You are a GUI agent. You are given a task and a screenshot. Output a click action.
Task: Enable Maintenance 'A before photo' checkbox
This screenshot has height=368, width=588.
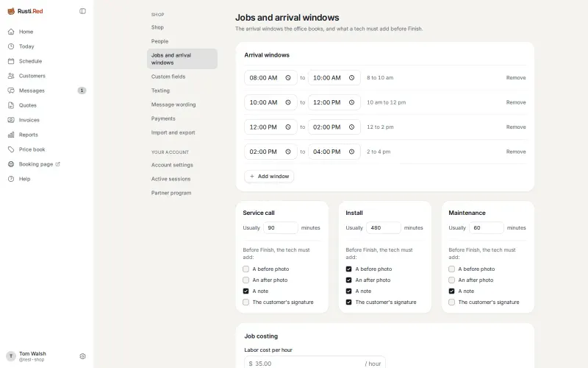pos(451,269)
